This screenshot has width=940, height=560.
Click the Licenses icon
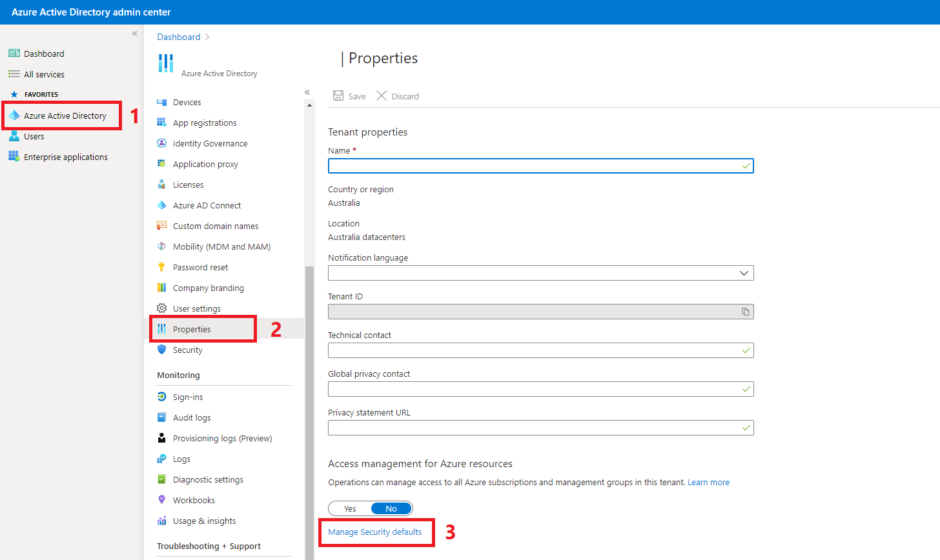point(162,185)
